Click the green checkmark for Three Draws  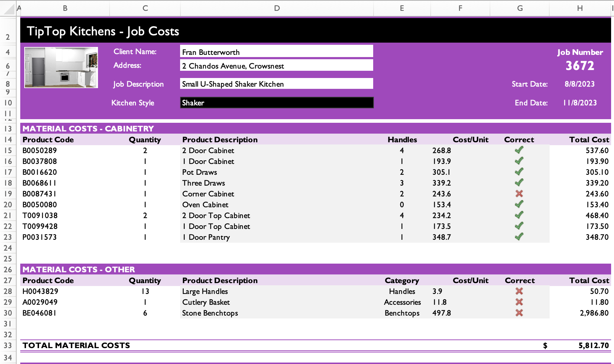[x=519, y=182]
